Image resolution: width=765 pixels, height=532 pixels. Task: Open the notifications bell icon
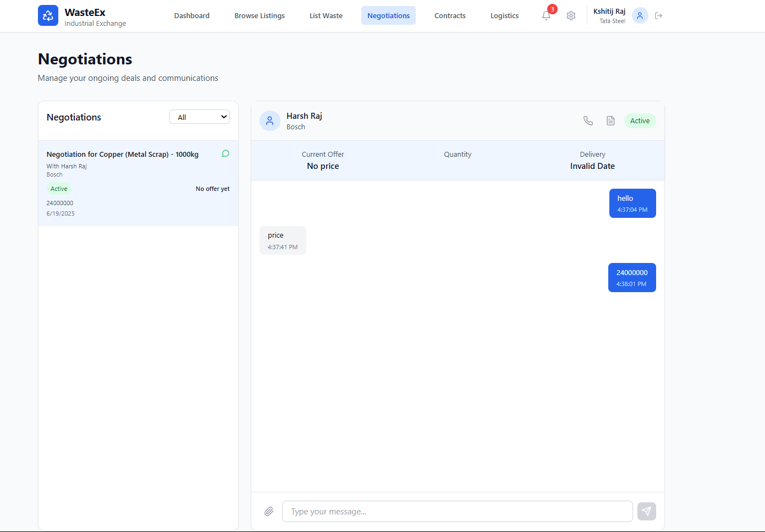point(546,15)
